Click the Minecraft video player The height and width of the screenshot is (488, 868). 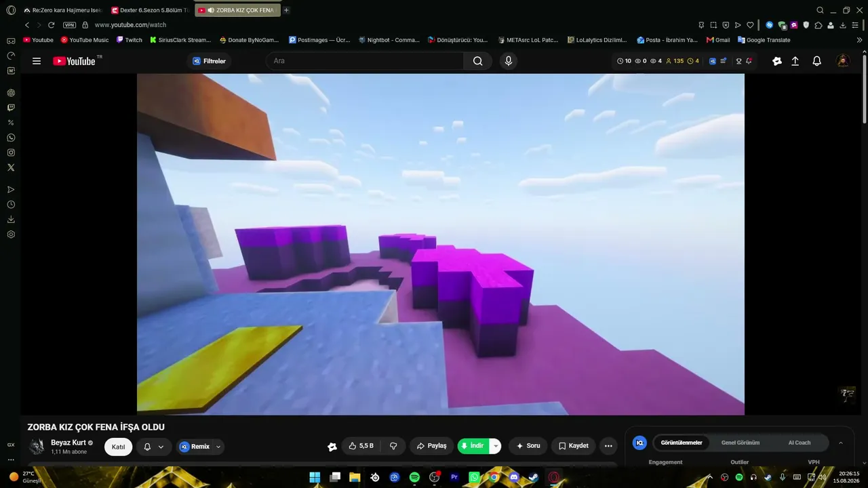(x=441, y=244)
